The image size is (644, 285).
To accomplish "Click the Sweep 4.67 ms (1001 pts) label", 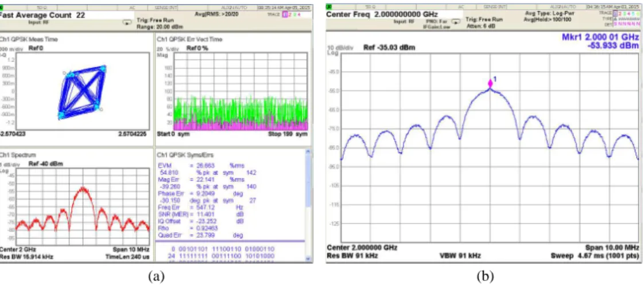I will point(595,256).
